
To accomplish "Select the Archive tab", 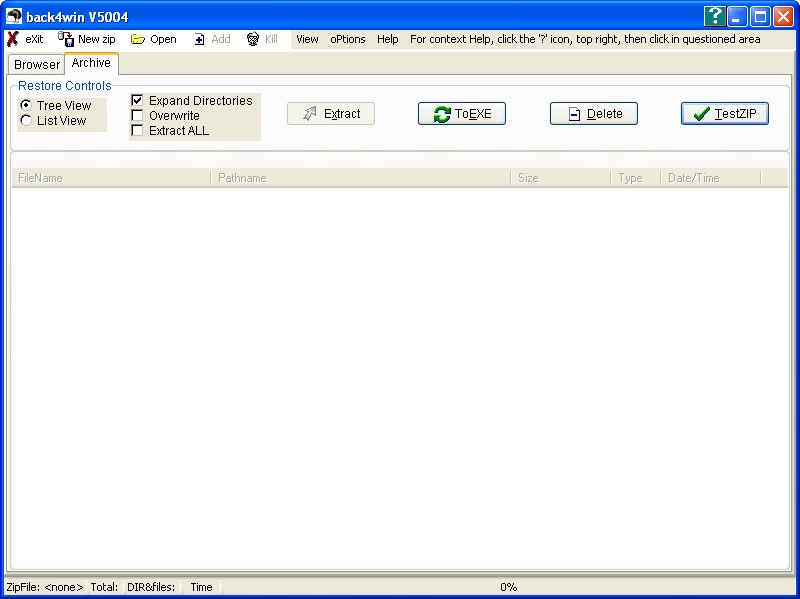I will point(91,63).
